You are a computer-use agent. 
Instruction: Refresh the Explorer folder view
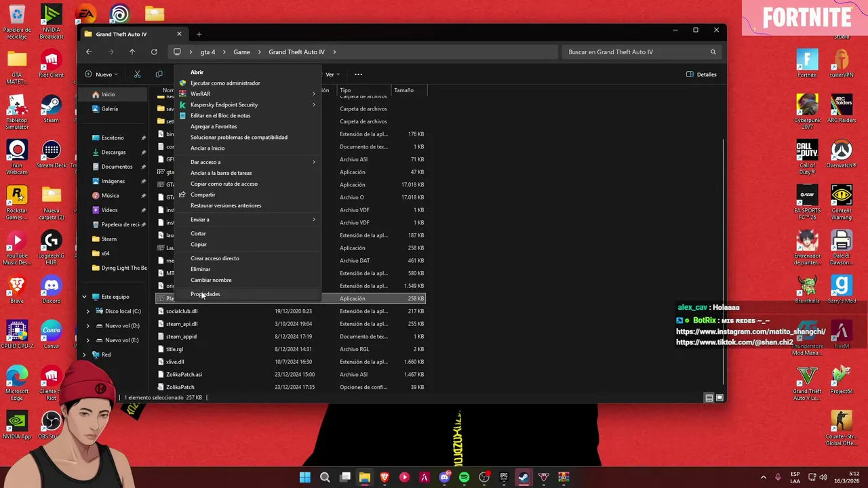point(154,52)
